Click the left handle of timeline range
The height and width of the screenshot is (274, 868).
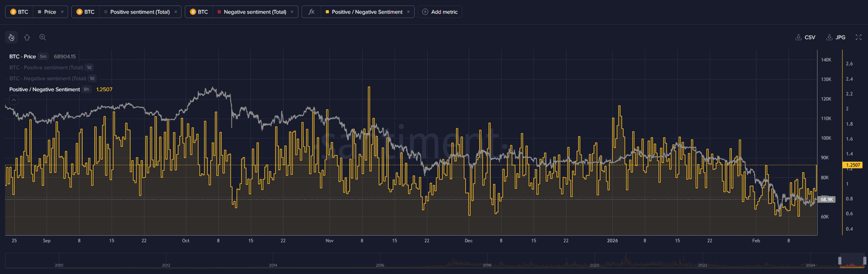(x=840, y=260)
